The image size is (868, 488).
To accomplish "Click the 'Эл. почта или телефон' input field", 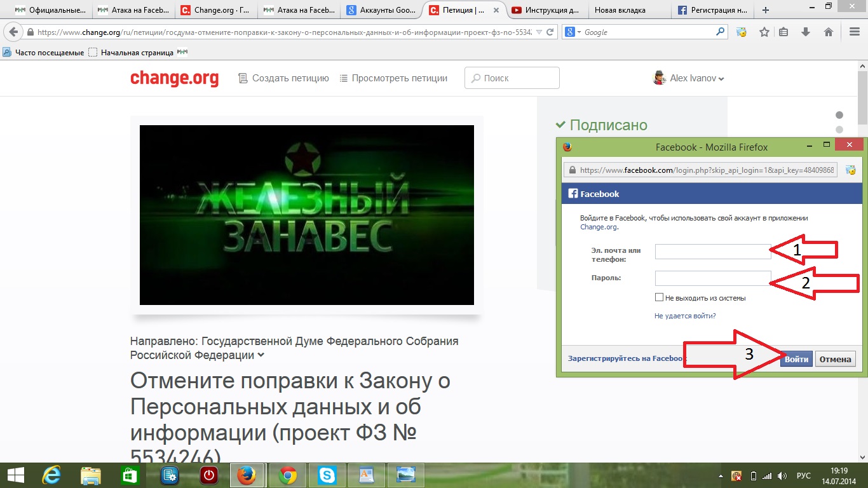I will point(713,252).
